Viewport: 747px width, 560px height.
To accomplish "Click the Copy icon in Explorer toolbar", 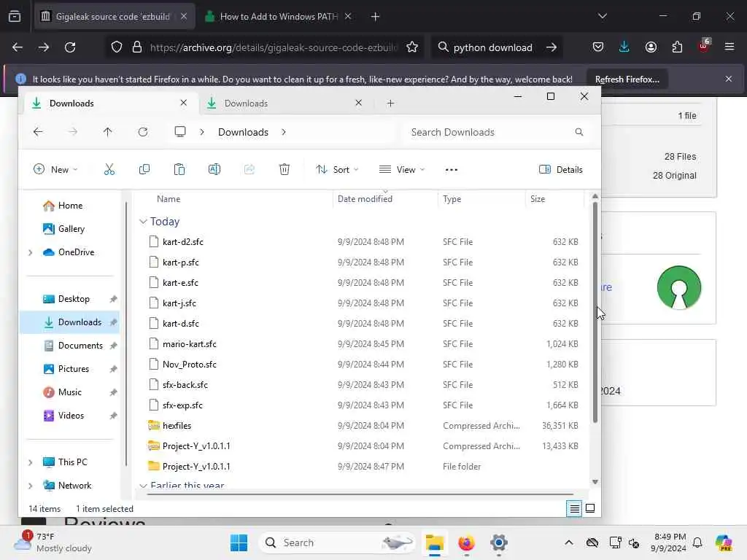I will point(144,169).
